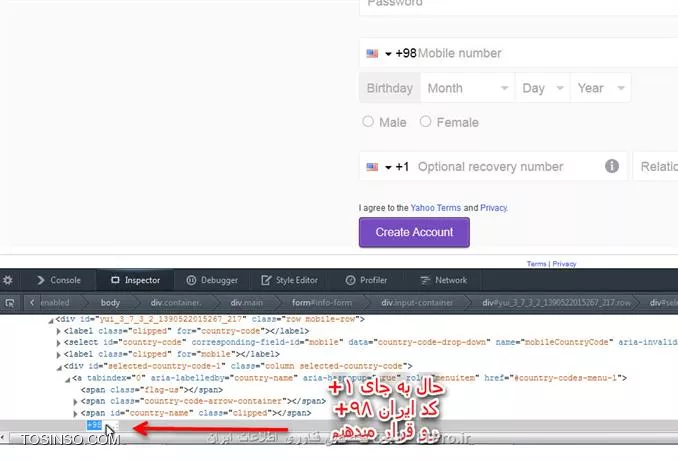Select the Female radio button
Screen dimensions: 678x461
[x=425, y=122]
